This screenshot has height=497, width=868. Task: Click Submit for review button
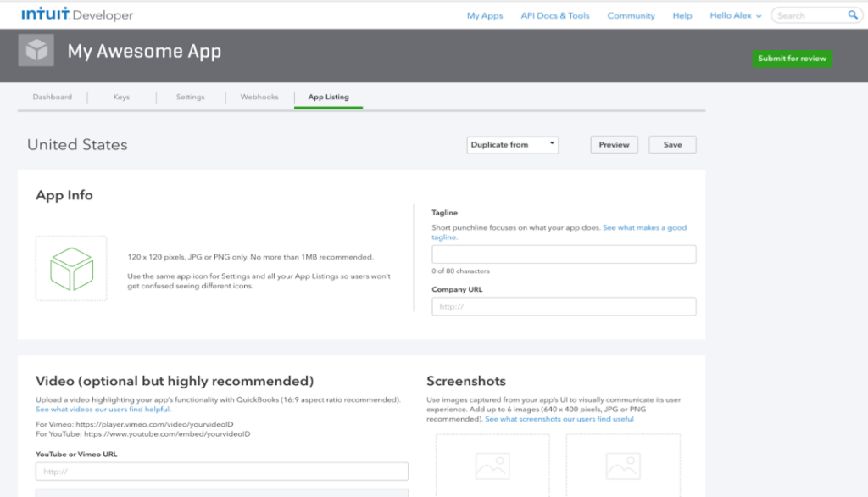tap(793, 59)
